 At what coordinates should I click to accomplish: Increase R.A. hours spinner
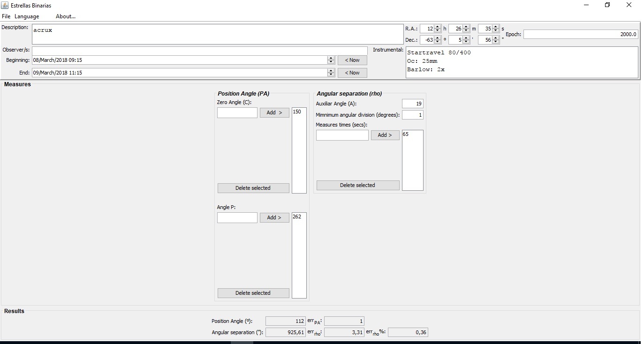(438, 27)
